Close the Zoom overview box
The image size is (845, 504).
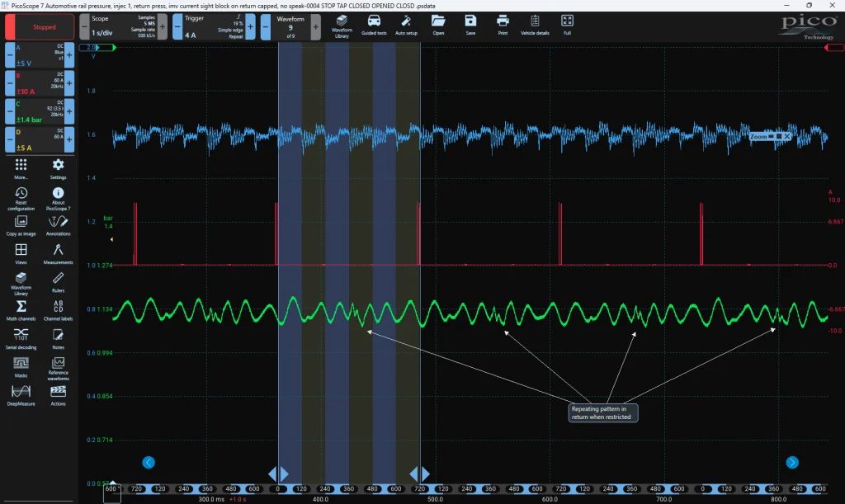click(786, 137)
